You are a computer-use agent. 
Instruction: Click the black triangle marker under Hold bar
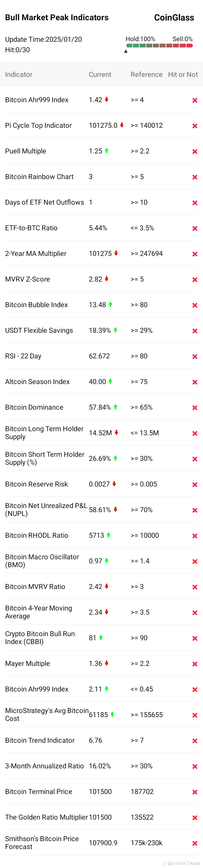pyautogui.click(x=126, y=51)
